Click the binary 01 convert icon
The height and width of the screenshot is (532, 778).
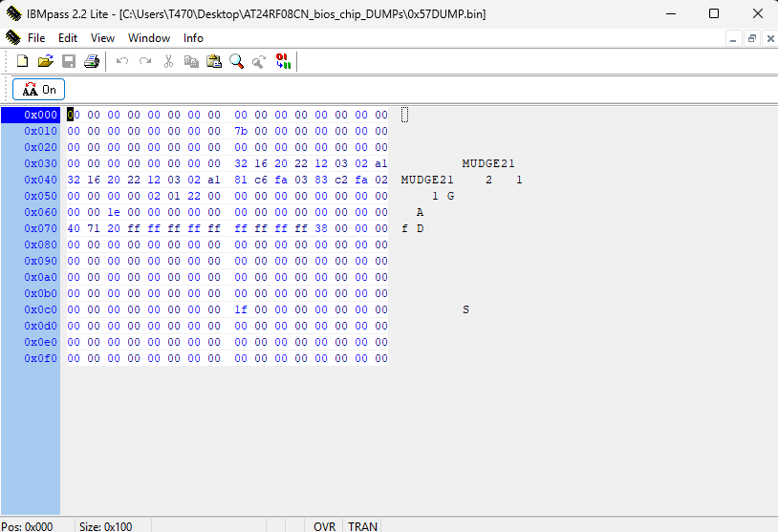click(x=283, y=61)
